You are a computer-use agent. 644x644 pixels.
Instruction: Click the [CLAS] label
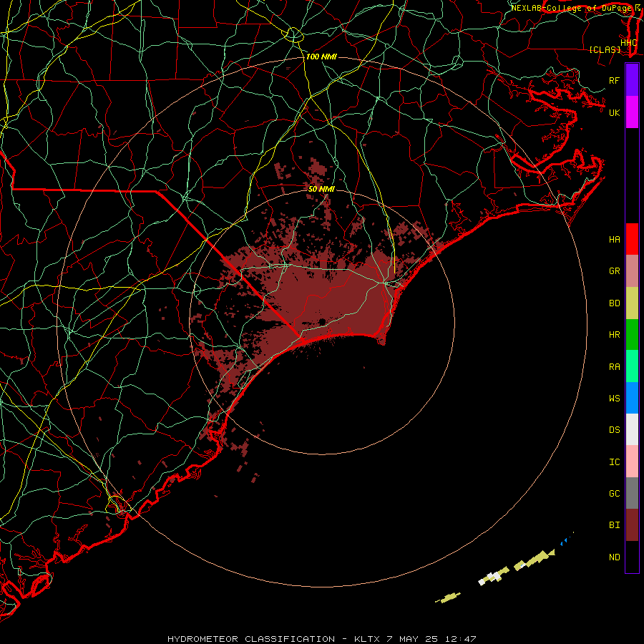point(605,49)
